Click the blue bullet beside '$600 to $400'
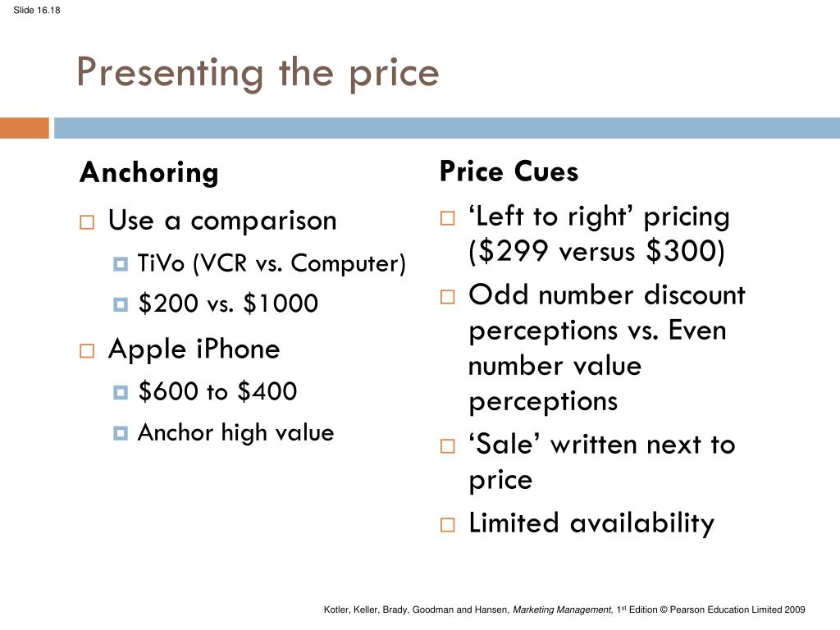 tap(121, 393)
